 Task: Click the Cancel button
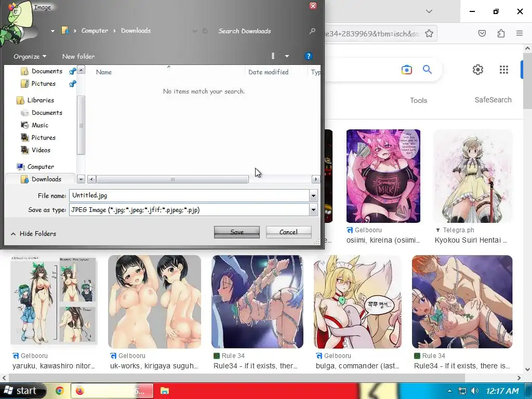tap(289, 232)
